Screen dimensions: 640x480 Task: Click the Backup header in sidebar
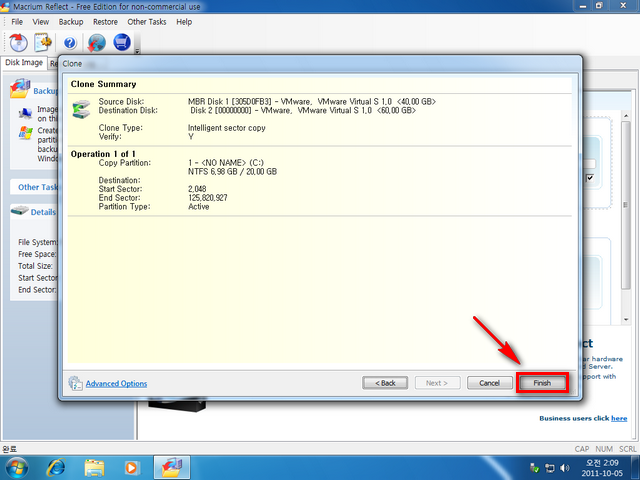pos(45,91)
